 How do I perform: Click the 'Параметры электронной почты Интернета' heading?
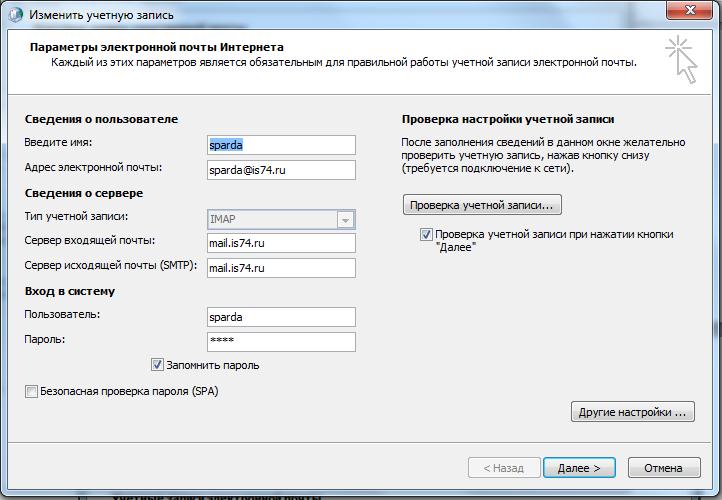click(x=157, y=47)
